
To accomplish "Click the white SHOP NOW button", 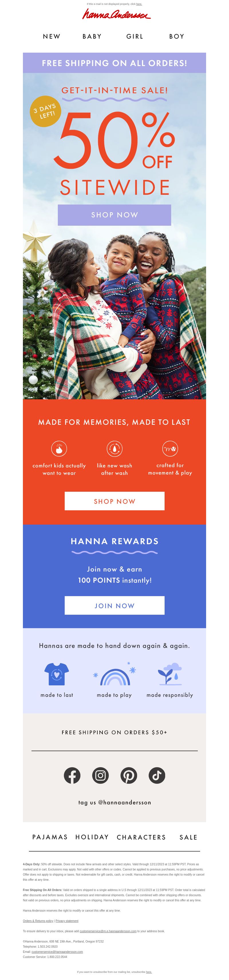I will tap(114, 501).
